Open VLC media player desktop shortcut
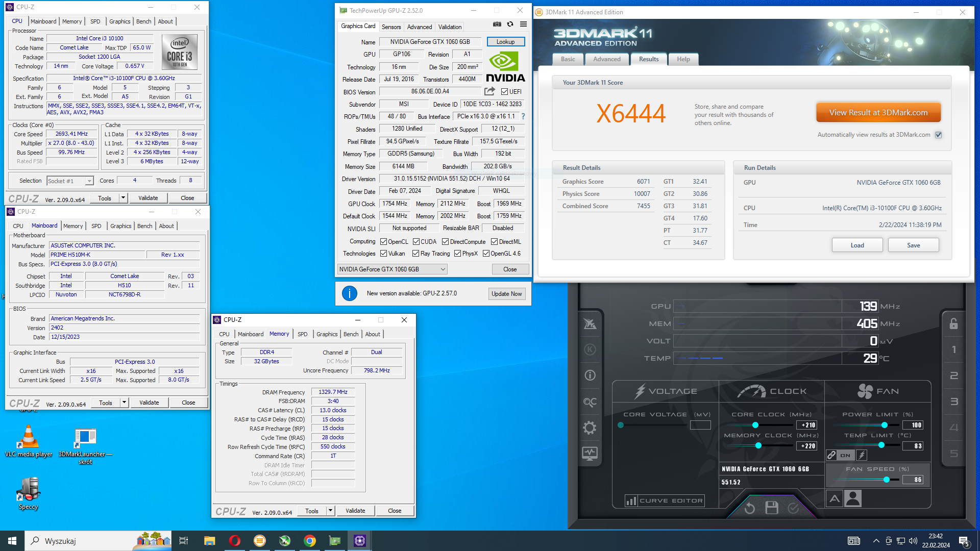 point(29,441)
